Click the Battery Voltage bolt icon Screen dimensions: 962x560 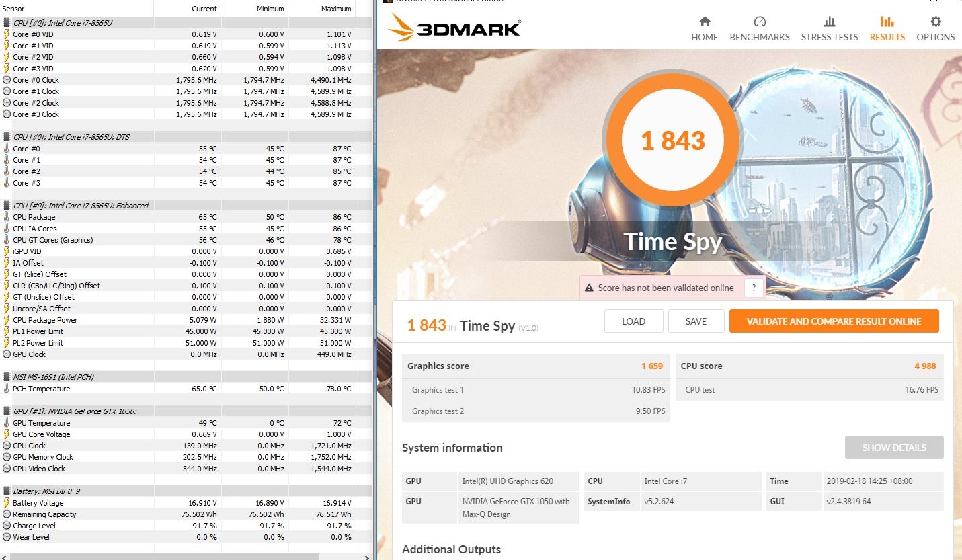[x=7, y=502]
